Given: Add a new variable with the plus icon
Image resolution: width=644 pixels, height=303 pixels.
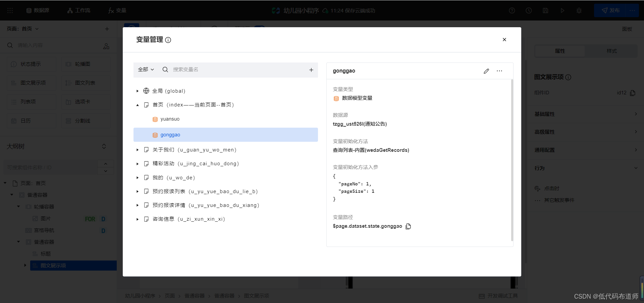Looking at the screenshot, I should [x=311, y=70].
